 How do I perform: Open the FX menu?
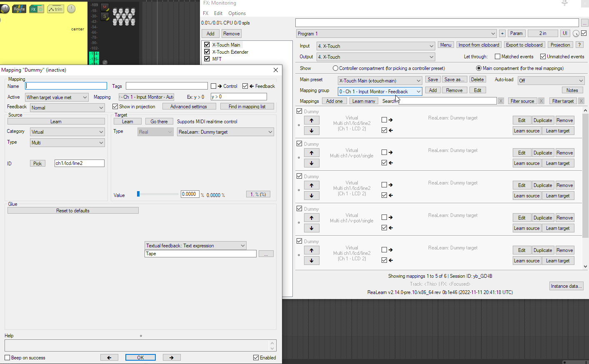coord(205,13)
